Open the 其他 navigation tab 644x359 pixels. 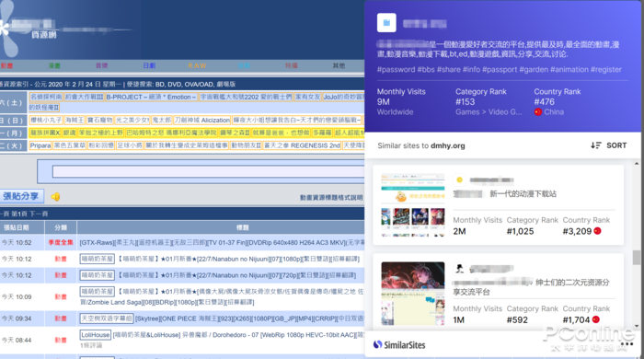pyautogui.click(x=339, y=65)
